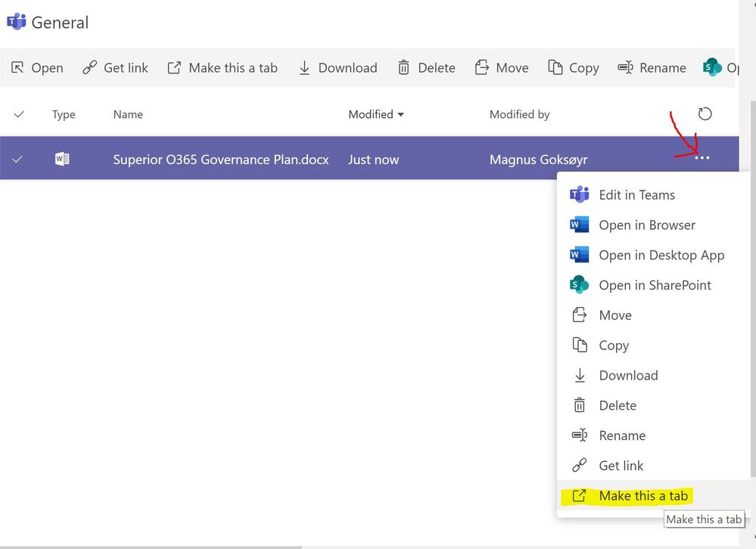
Task: Click the refresh icon in the header row
Action: pos(705,114)
